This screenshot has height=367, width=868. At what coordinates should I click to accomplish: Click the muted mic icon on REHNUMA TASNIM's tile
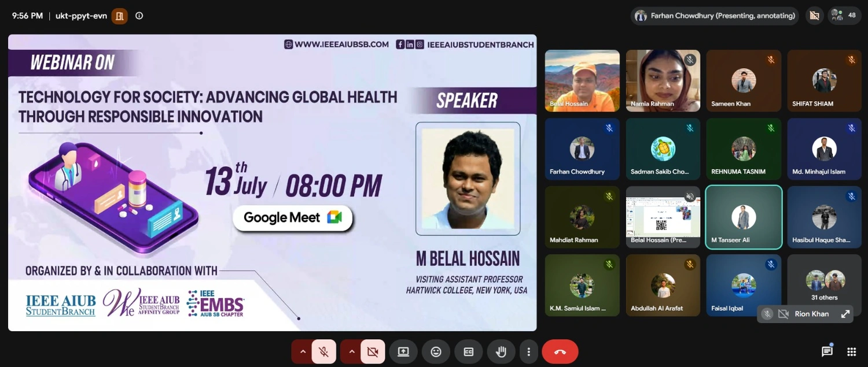pyautogui.click(x=771, y=128)
